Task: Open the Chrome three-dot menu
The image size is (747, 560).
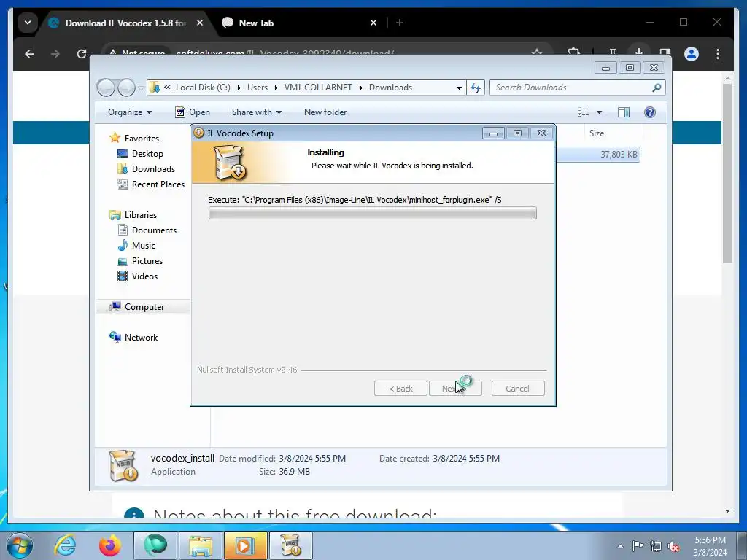Action: pos(718,54)
